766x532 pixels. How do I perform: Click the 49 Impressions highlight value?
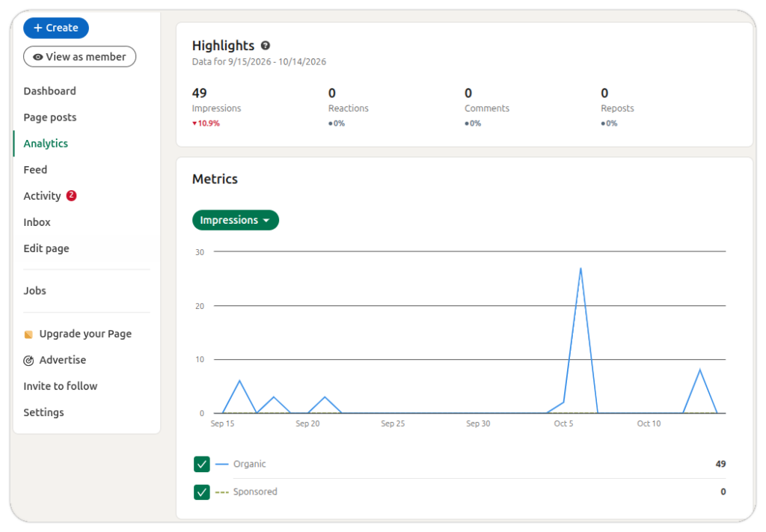pyautogui.click(x=199, y=93)
